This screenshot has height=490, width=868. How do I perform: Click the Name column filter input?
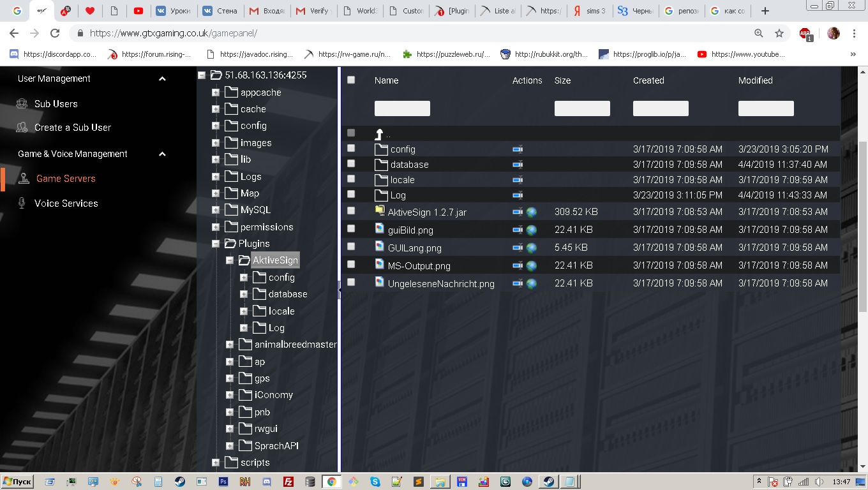pos(402,108)
